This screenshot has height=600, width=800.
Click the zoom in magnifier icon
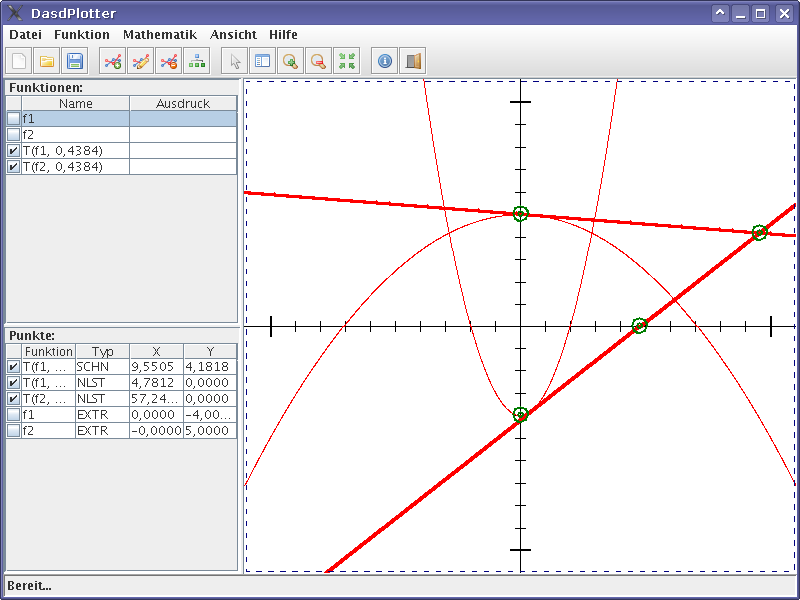tap(291, 62)
